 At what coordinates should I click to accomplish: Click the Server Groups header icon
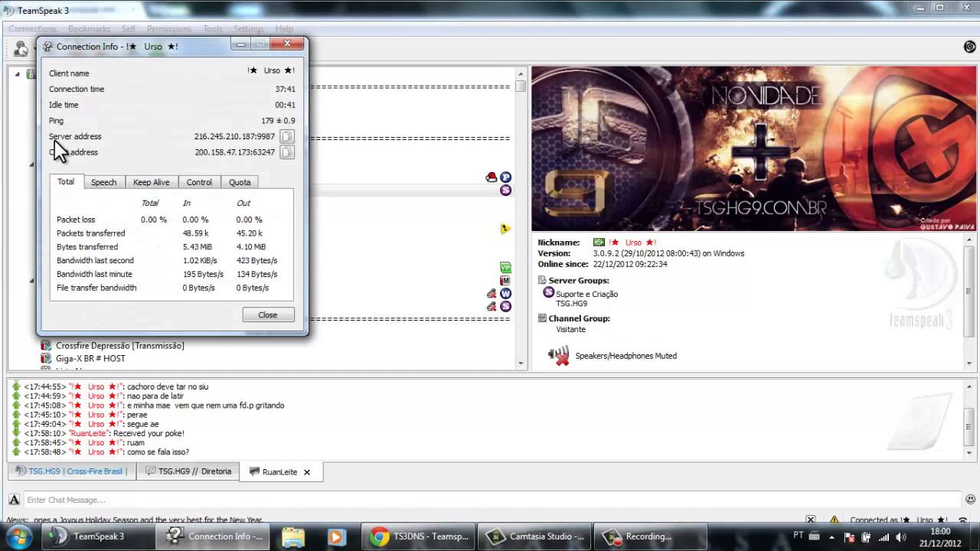(x=542, y=281)
